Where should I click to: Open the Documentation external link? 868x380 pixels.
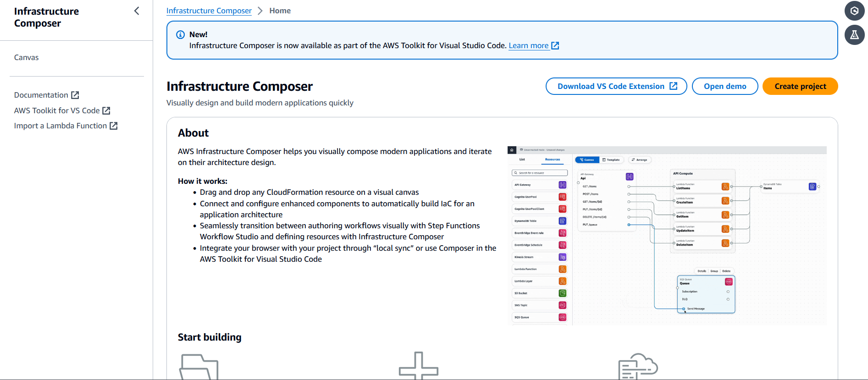pyautogui.click(x=41, y=95)
